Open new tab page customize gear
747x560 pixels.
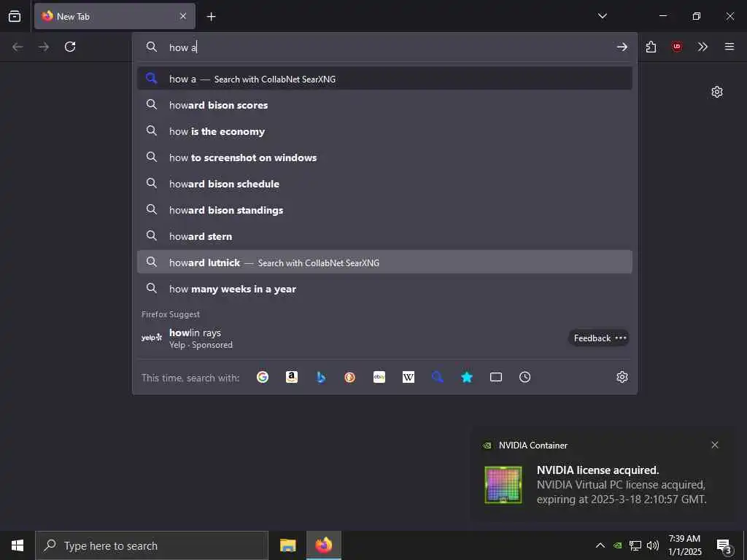[717, 92]
